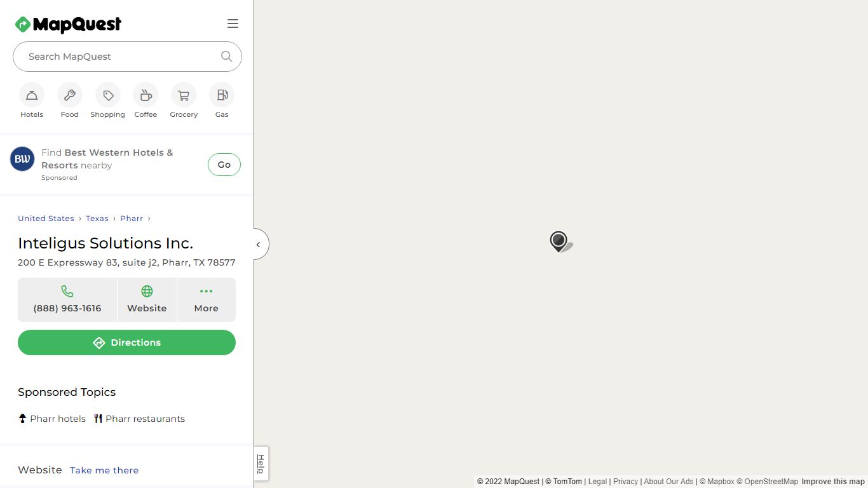Image resolution: width=868 pixels, height=488 pixels.
Task: Click the Take me there link
Action: coord(104,470)
